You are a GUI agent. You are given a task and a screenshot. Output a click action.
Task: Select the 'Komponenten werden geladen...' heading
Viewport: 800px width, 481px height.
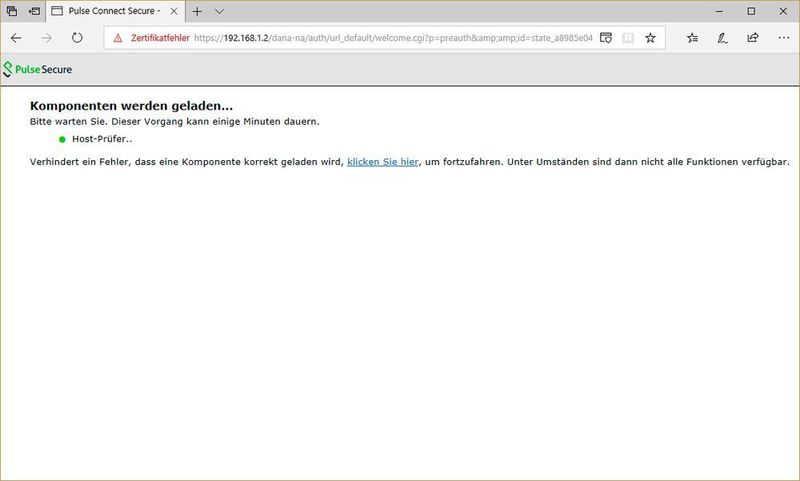click(x=131, y=106)
